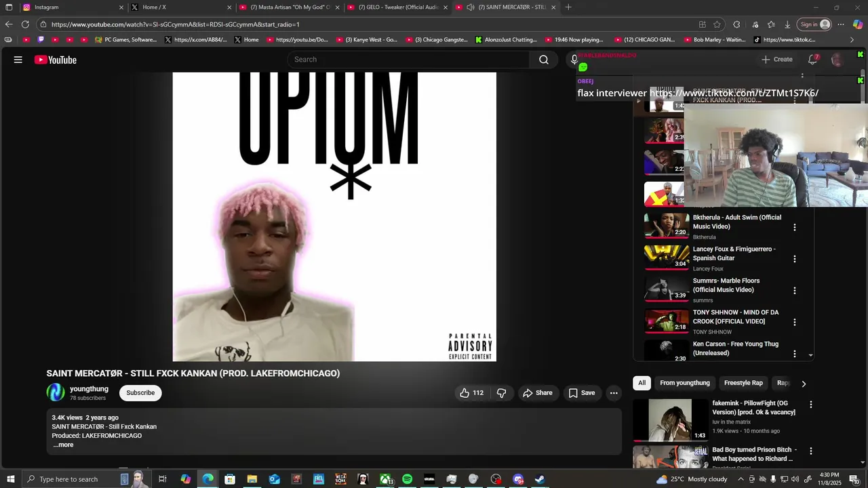The image size is (868, 488).
Task: Open File Explorer from the taskbar
Action: click(x=252, y=479)
